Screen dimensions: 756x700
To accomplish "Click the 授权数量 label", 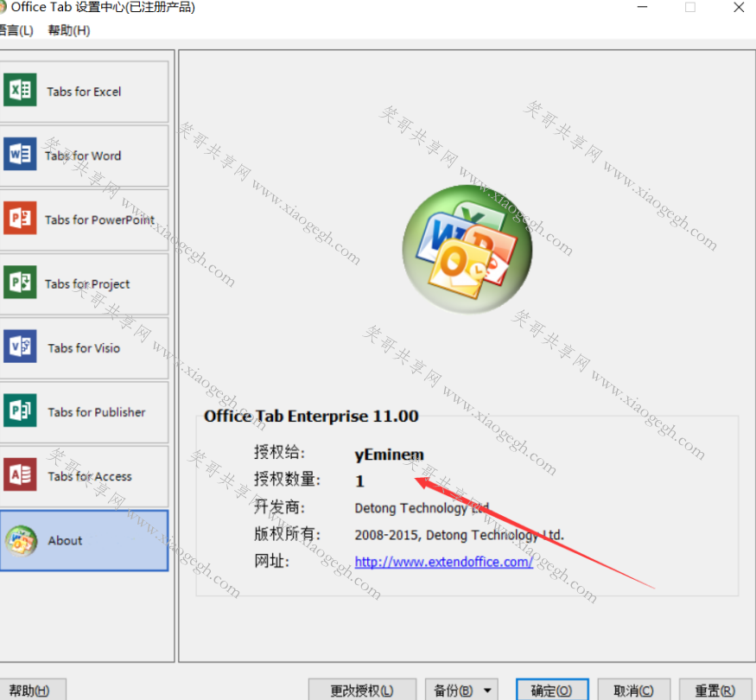I will tap(287, 480).
